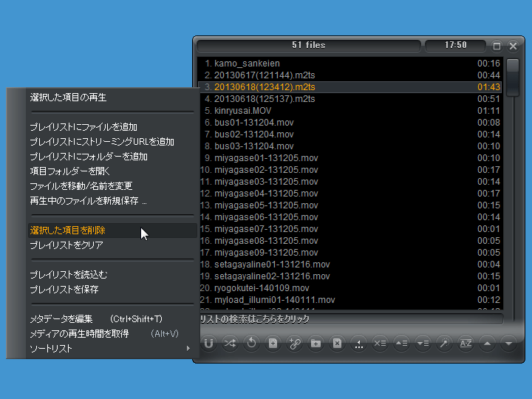Click the down triangle toolbar button

click(508, 344)
